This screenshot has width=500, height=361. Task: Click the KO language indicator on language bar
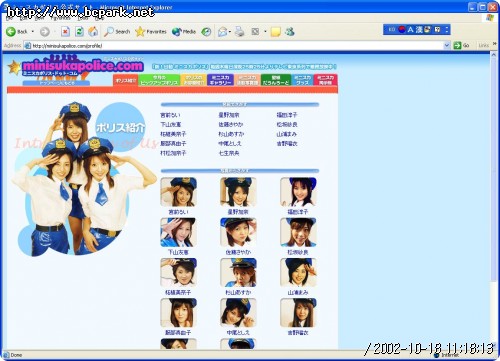click(x=392, y=30)
